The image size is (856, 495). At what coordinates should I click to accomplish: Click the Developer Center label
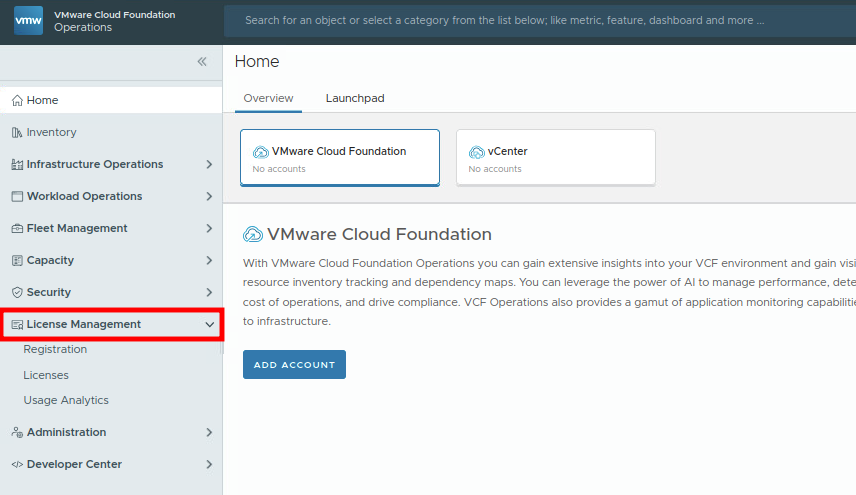point(74,464)
